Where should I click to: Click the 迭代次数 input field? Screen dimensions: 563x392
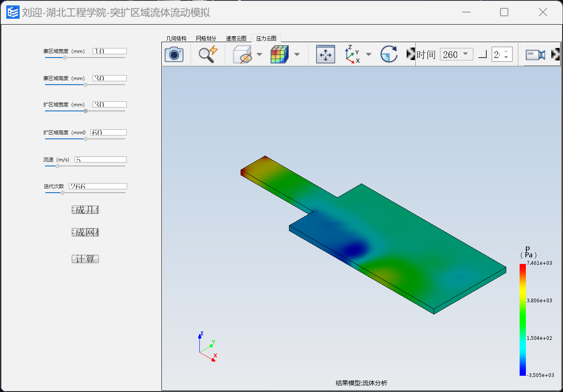[98, 186]
